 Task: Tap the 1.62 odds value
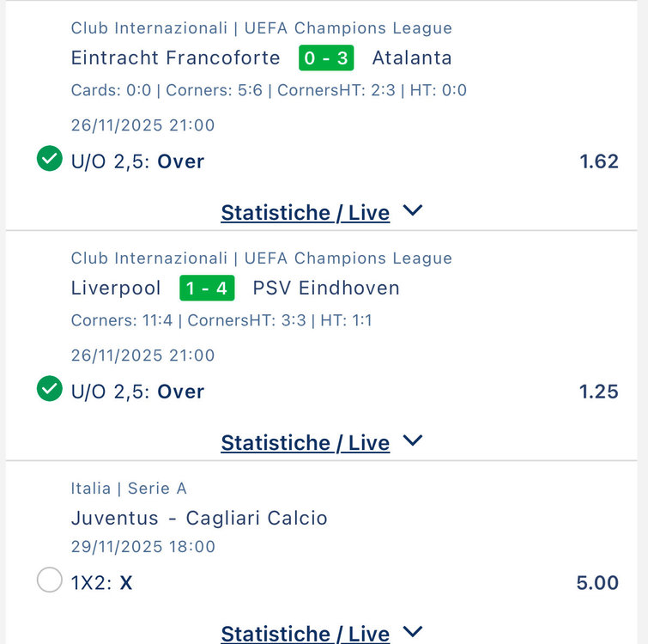(x=599, y=161)
